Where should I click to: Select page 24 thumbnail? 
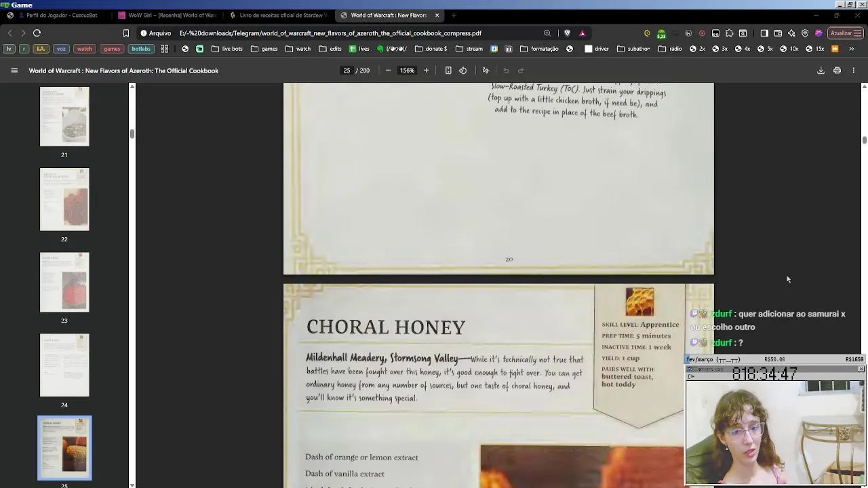point(64,365)
